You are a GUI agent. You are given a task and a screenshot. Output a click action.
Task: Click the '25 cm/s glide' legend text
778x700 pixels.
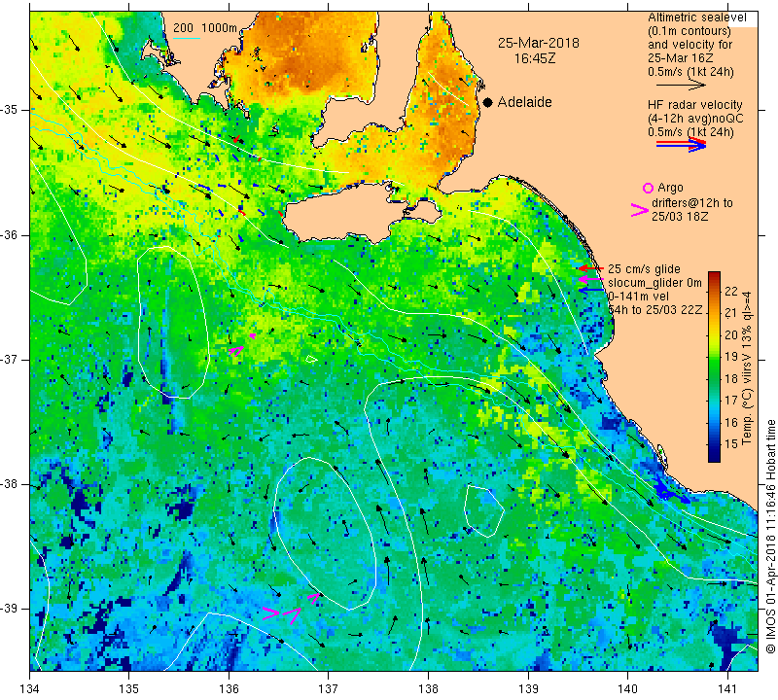644,269
